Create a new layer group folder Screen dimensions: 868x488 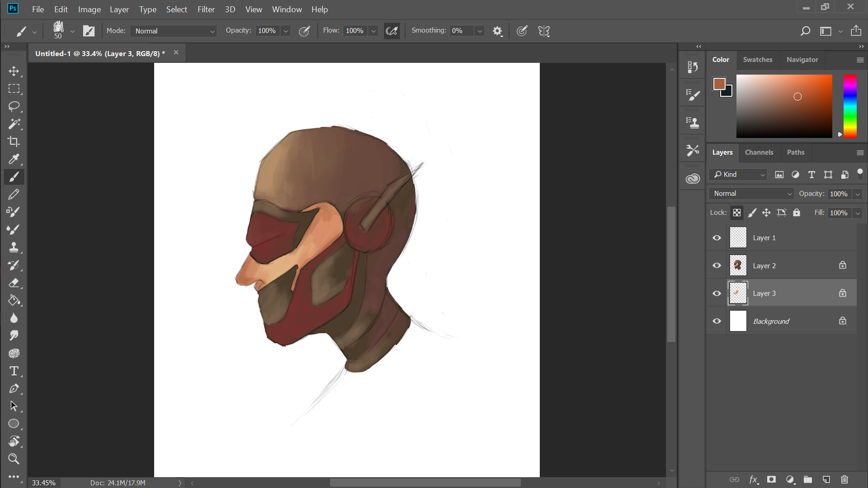pos(808,479)
